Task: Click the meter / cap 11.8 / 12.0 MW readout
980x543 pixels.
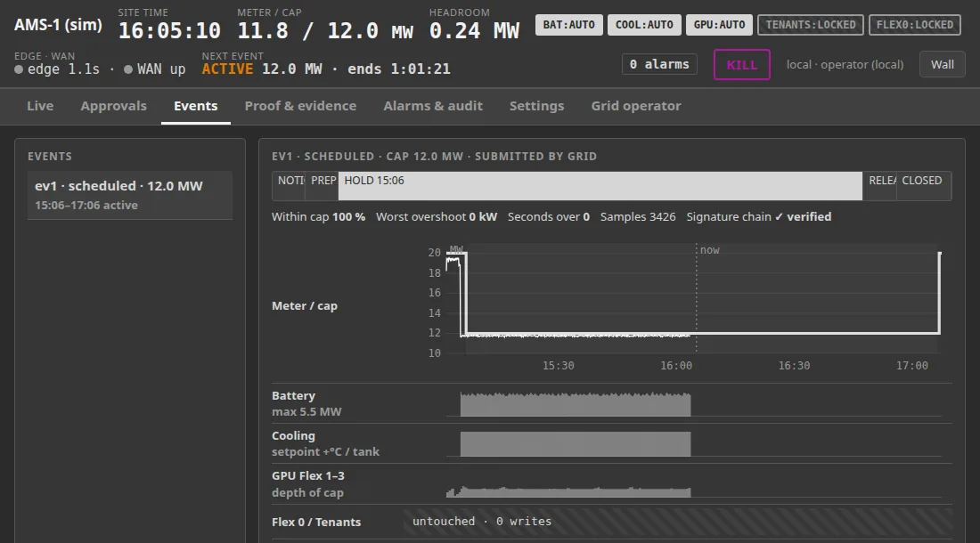Action: (325, 30)
